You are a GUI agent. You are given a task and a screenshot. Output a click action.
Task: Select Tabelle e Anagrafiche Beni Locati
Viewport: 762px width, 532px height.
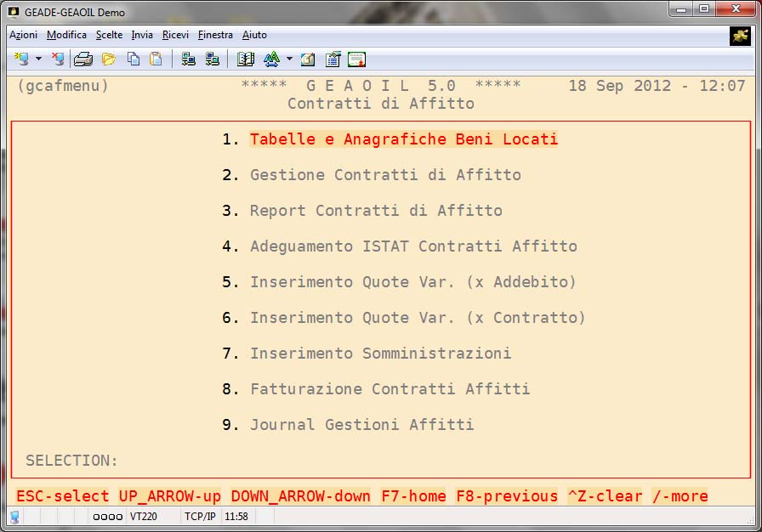coord(403,139)
